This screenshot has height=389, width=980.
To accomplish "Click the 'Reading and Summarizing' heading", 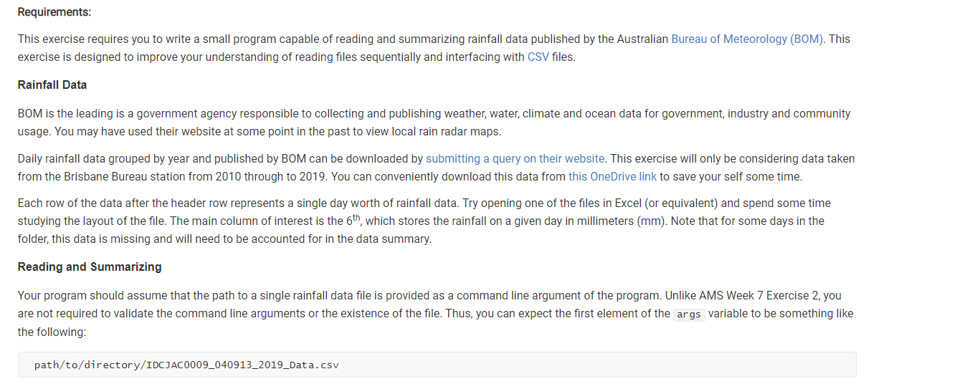I will coord(90,266).
